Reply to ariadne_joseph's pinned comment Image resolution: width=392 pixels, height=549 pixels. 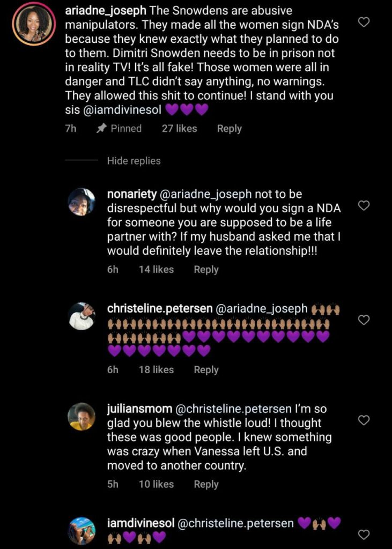[229, 129]
